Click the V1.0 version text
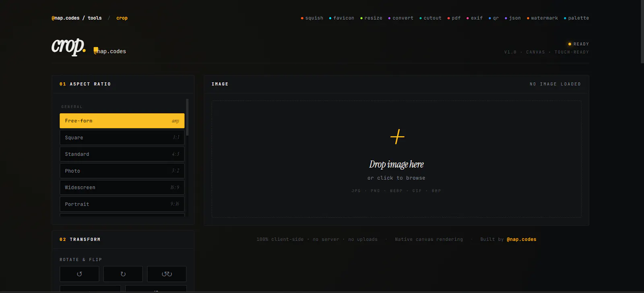 (510, 52)
